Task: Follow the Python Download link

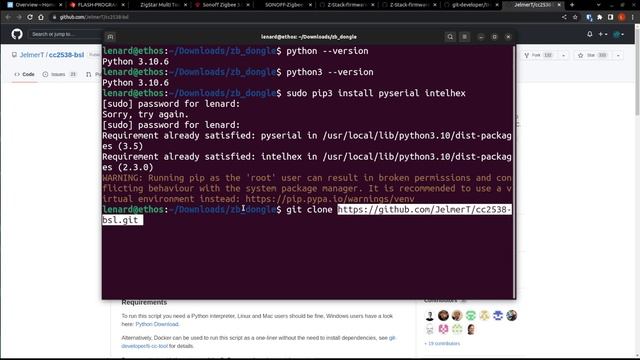Action: coord(157,324)
